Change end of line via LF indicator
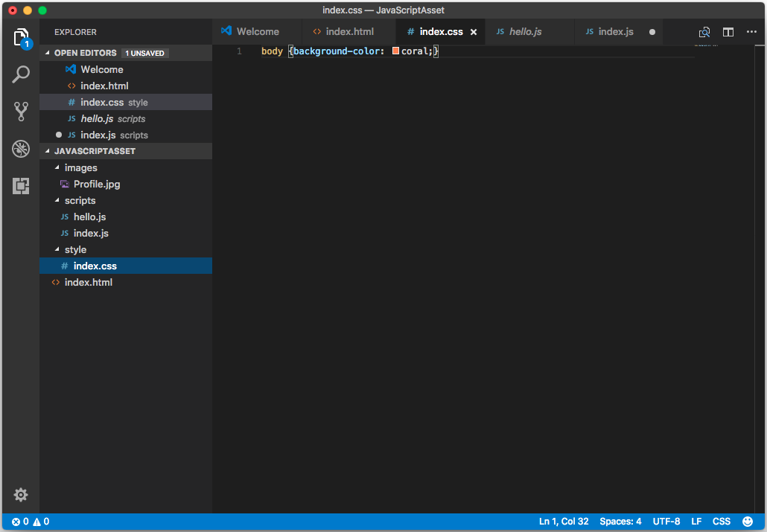 tap(696, 522)
